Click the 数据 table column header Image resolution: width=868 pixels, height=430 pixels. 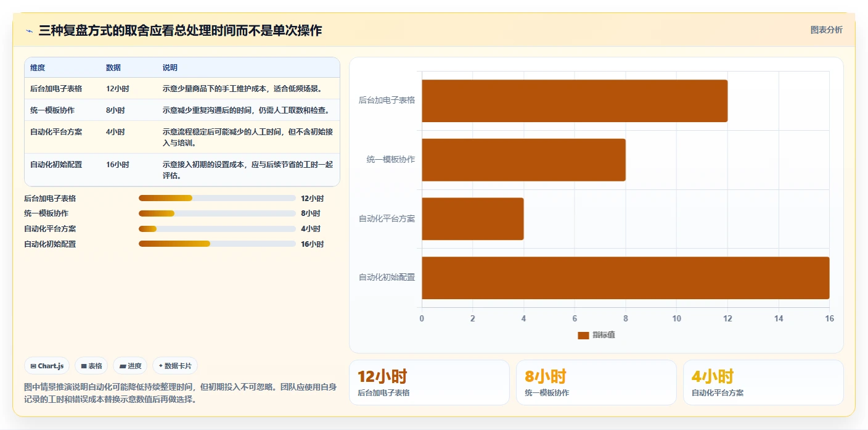113,67
